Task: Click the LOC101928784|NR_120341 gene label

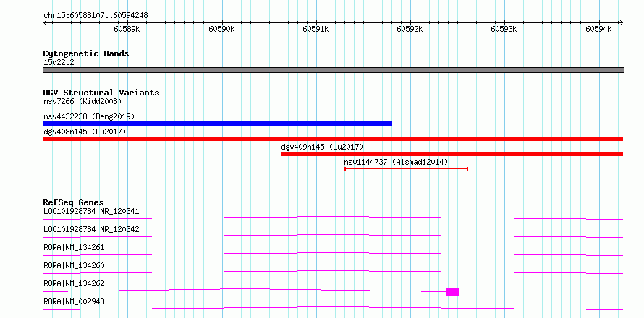Action: pos(91,211)
